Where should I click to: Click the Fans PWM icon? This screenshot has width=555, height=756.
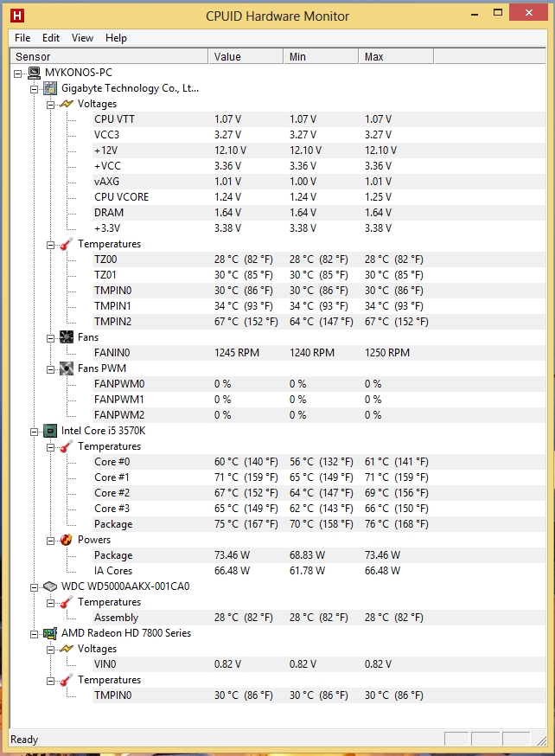tap(67, 368)
